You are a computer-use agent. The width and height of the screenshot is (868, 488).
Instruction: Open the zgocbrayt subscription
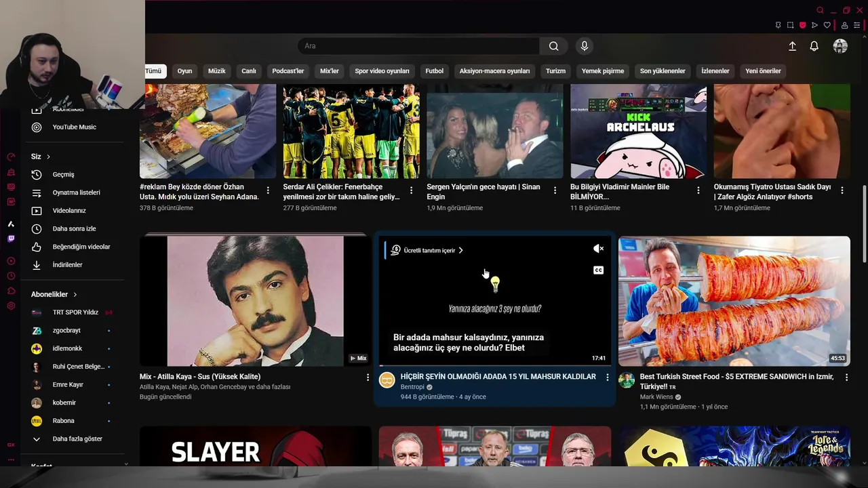(75, 330)
